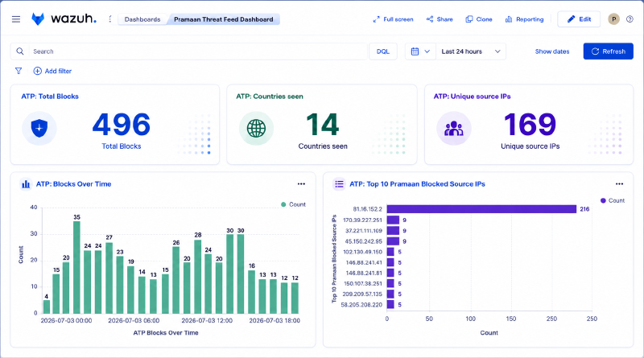Viewport: 644px width, 358px height.
Task: Click the ATP: Total Blocks title
Action: 50,97
